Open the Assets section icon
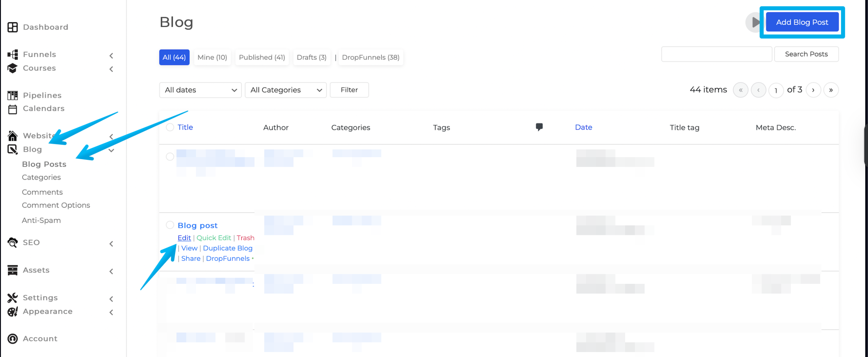The width and height of the screenshot is (868, 357). [12, 270]
